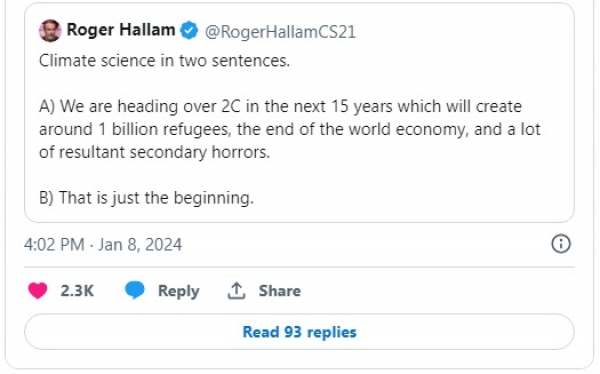Click the 'Climate science in two sentences' text

pyautogui.click(x=165, y=60)
